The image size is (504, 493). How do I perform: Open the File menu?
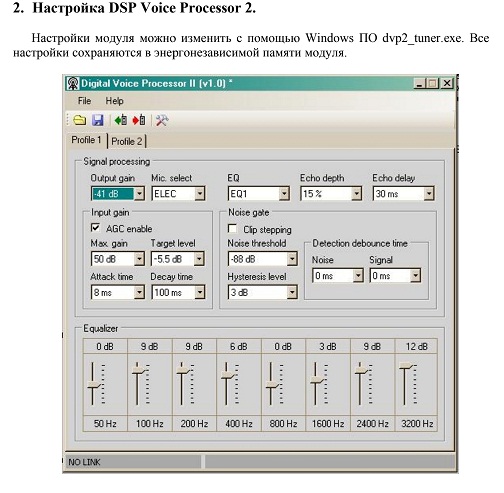tap(84, 101)
